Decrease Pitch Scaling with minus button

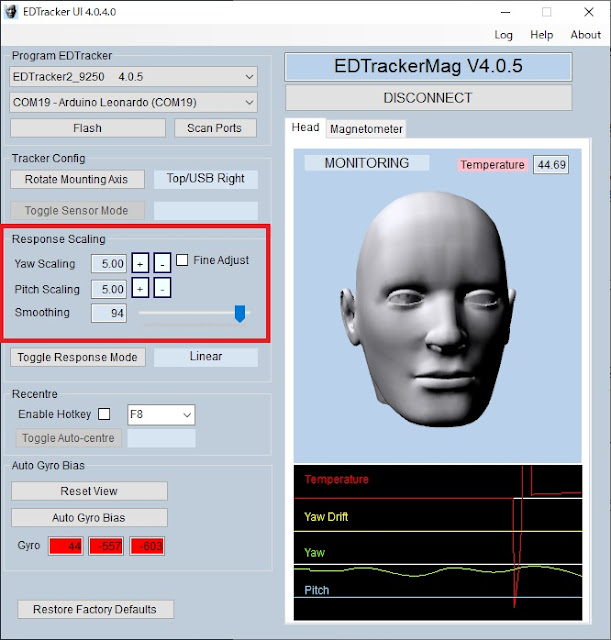162,288
